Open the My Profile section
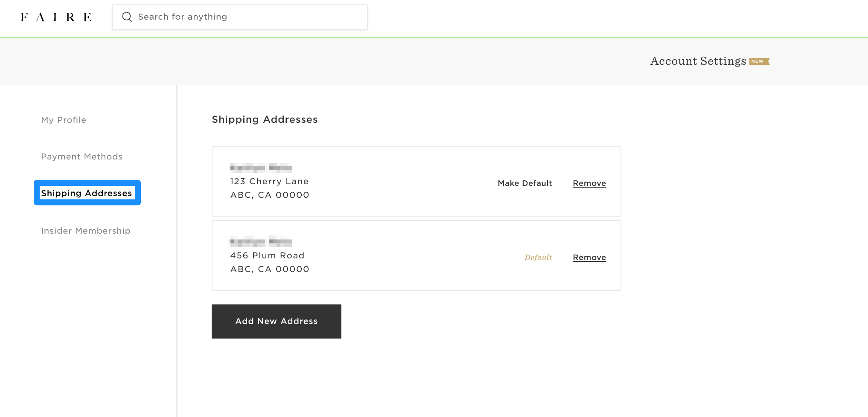Image resolution: width=868 pixels, height=417 pixels. point(64,120)
